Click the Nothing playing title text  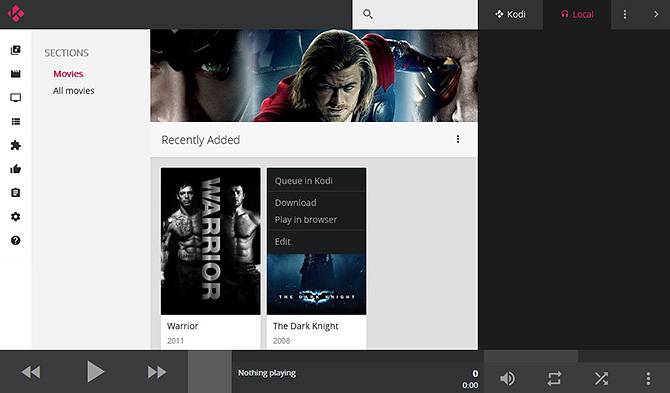[267, 373]
